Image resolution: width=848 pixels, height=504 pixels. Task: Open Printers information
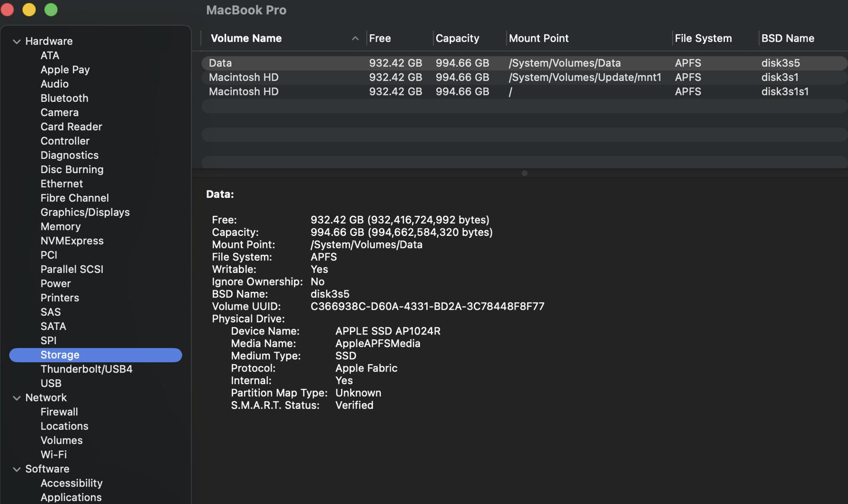[x=60, y=298]
